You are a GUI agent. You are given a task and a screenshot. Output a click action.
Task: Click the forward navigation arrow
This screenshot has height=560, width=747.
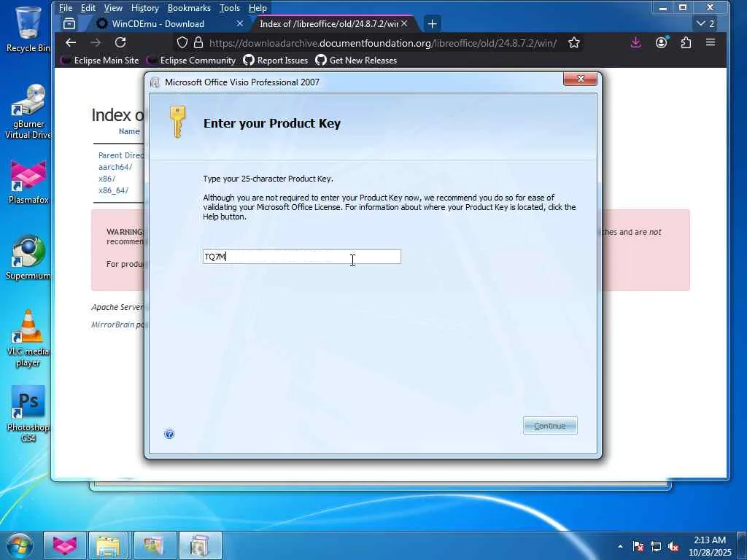(96, 43)
